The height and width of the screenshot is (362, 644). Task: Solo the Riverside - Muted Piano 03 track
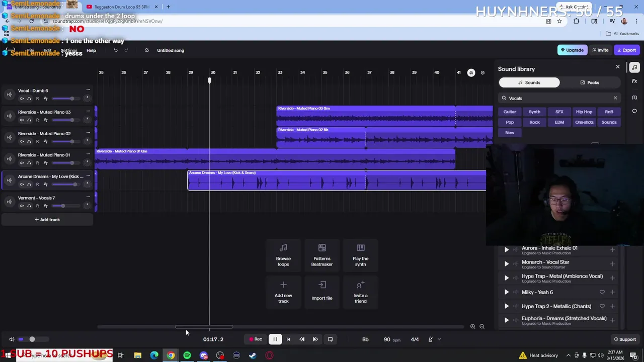pos(29,120)
